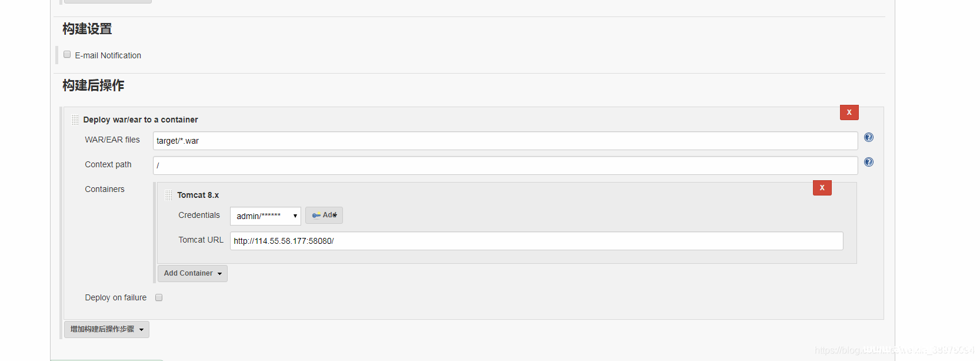980x361 pixels.
Task: Click the Tomcat 8.x container title
Action: click(x=198, y=196)
